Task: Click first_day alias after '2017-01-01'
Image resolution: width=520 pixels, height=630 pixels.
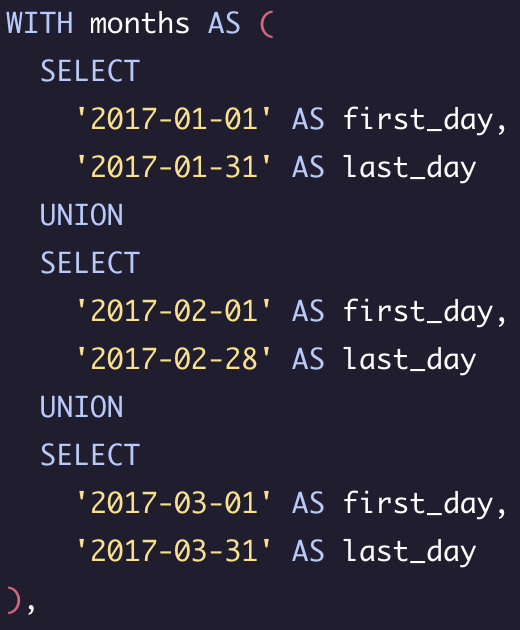Action: [418, 120]
